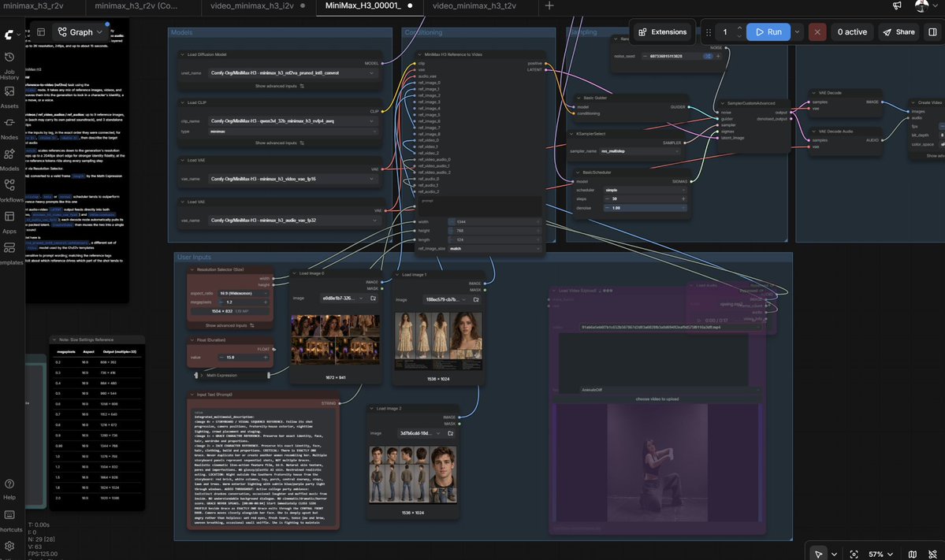
Task: Toggle link visibility in bottom toolbar
Action: coord(932,554)
